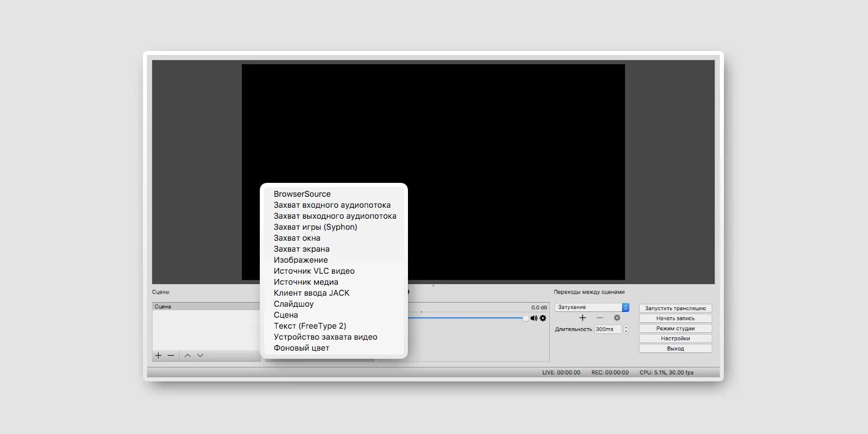Open Настройки button
This screenshot has width=868, height=434.
[x=675, y=339]
